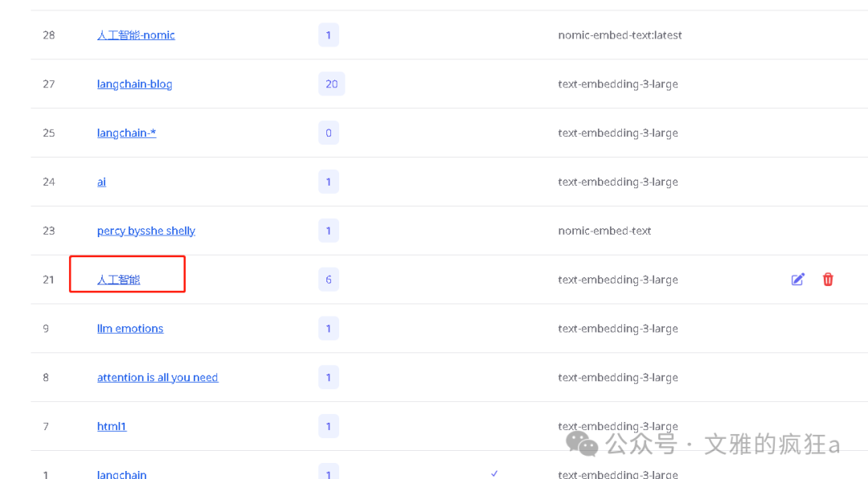Open the html1 link
The width and height of the screenshot is (868, 479).
[112, 427]
